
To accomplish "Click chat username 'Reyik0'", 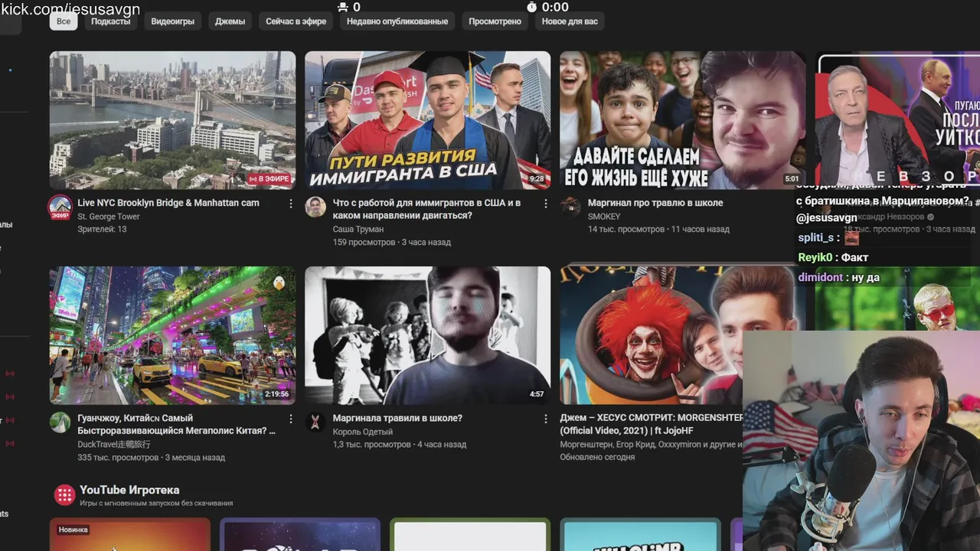I will 815,258.
